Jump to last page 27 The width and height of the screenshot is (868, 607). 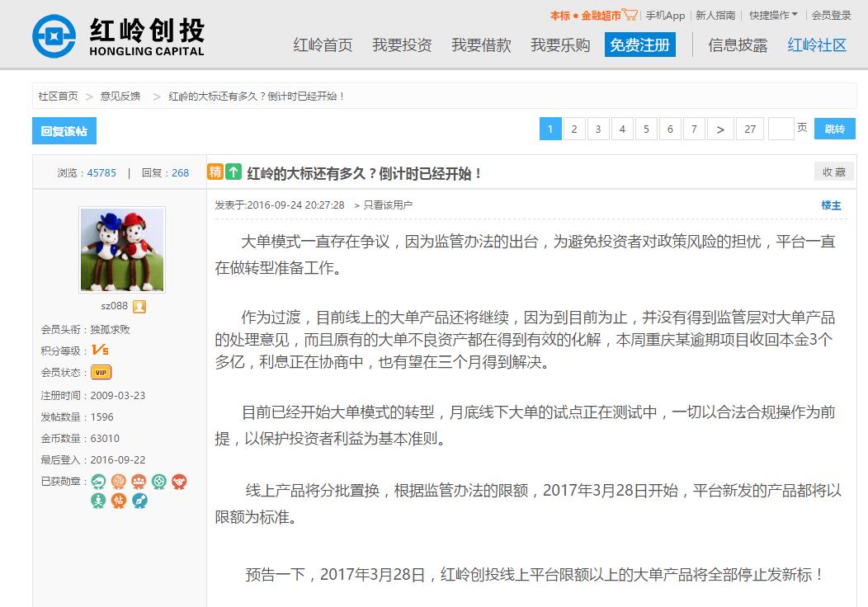[x=750, y=129]
